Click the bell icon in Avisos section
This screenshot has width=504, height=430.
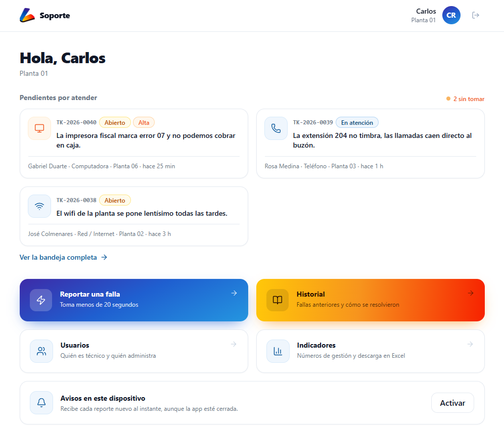point(41,402)
